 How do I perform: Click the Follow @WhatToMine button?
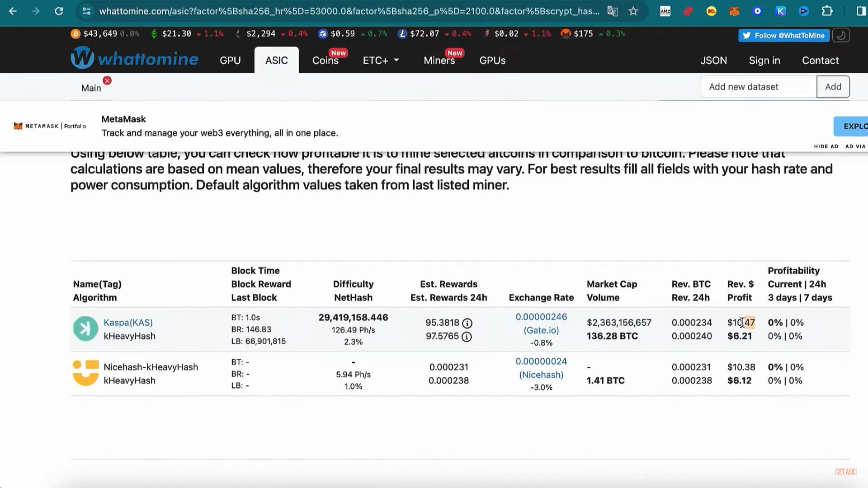784,35
